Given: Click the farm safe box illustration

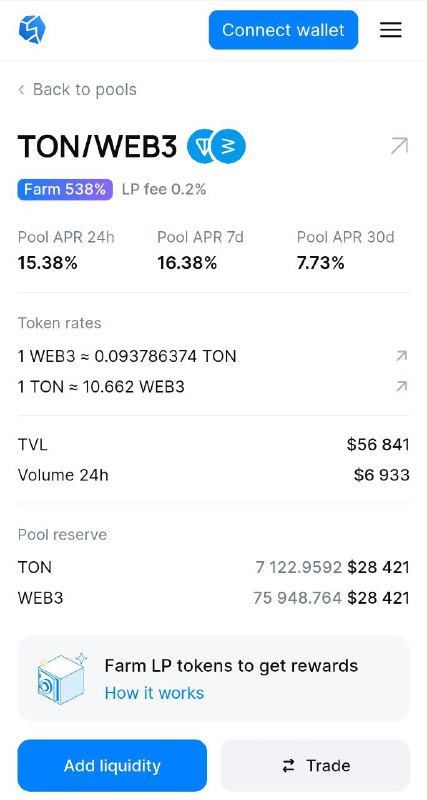Looking at the screenshot, I should pyautogui.click(x=62, y=678).
